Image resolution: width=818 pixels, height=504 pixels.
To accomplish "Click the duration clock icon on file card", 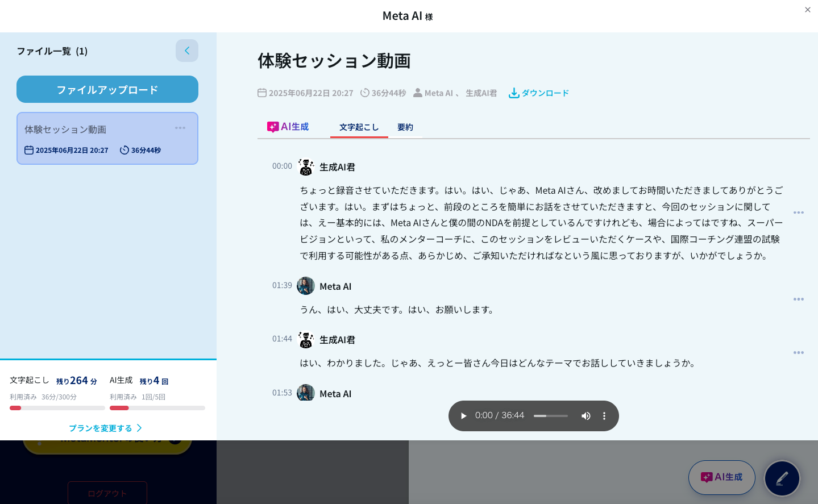I will 124,150.
